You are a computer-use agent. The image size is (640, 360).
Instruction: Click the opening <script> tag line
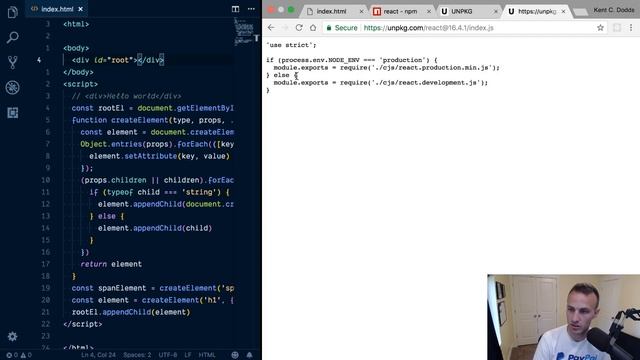pyautogui.click(x=80, y=84)
